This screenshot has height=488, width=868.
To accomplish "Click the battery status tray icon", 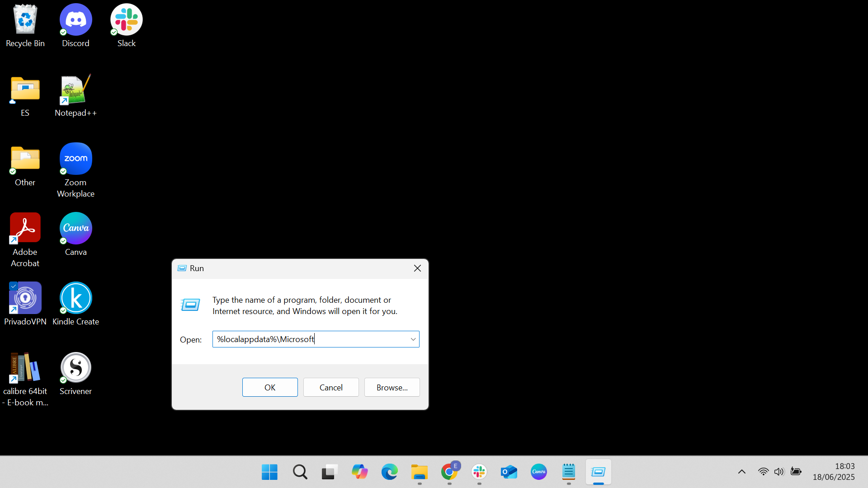I will coord(796,472).
